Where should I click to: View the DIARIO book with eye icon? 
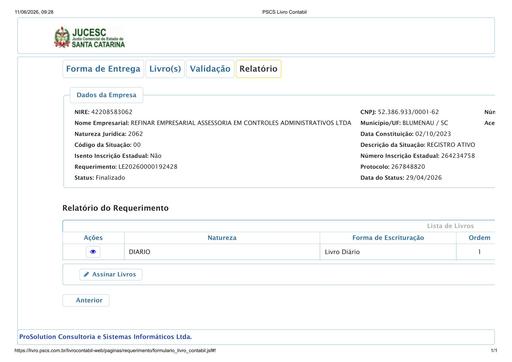pos(93,252)
